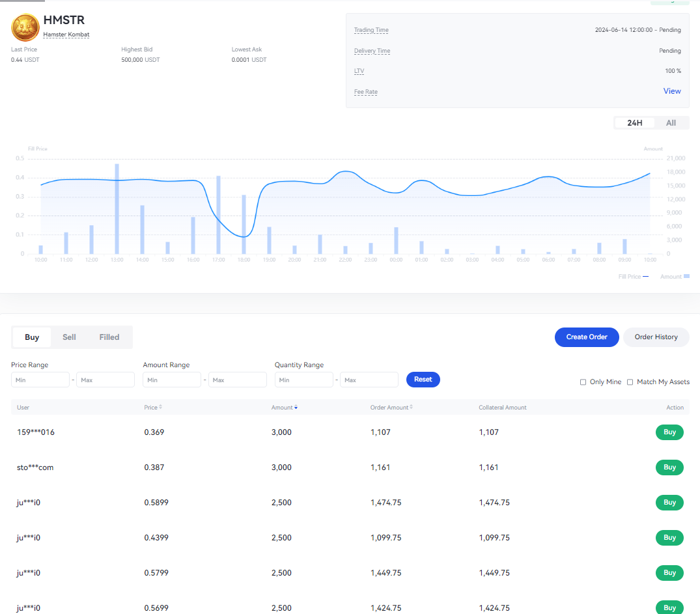The height and width of the screenshot is (614, 700).
Task: Click the Create Order button
Action: point(587,337)
